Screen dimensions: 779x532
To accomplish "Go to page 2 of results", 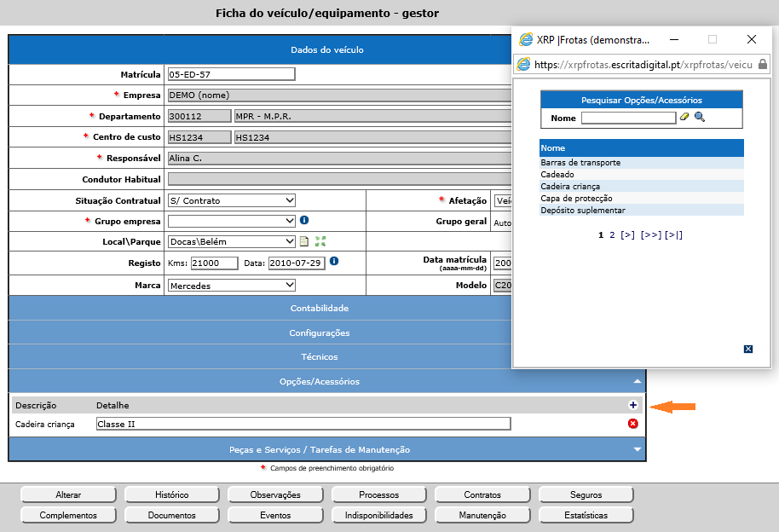I will 612,234.
